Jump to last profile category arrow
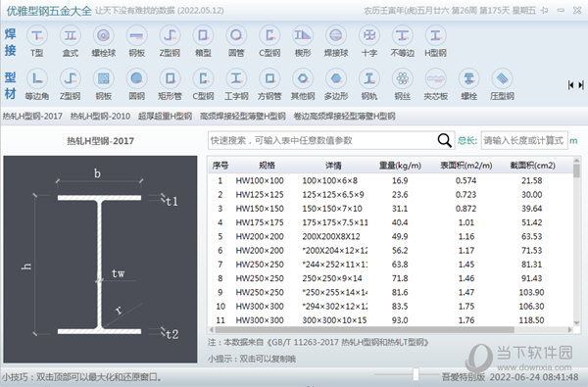The width and height of the screenshot is (588, 387). [x=581, y=85]
